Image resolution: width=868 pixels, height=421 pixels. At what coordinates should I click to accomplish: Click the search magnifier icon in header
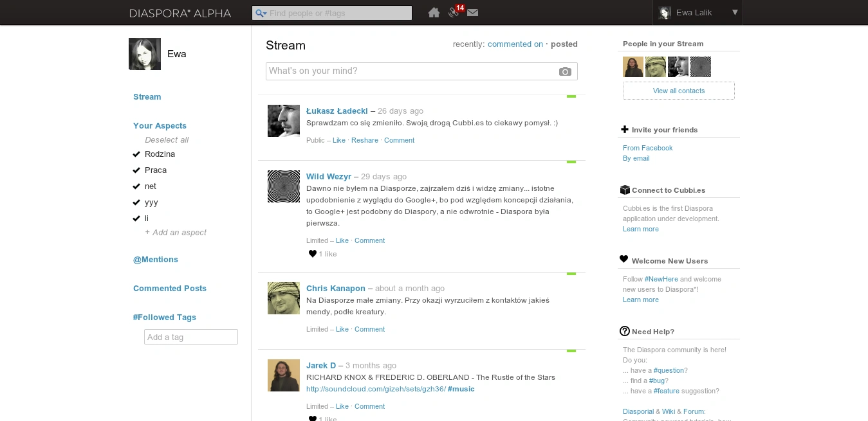261,13
